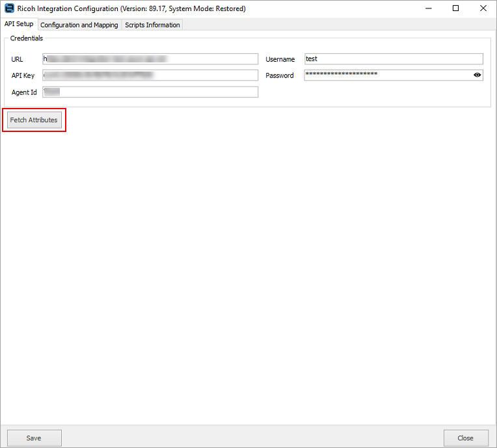Switch to the API Setup tab
This screenshot has width=497, height=448.
[x=19, y=24]
